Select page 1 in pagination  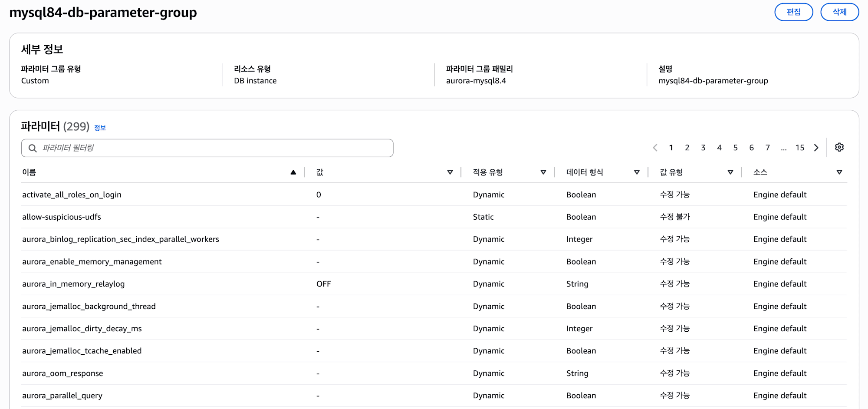(x=671, y=148)
